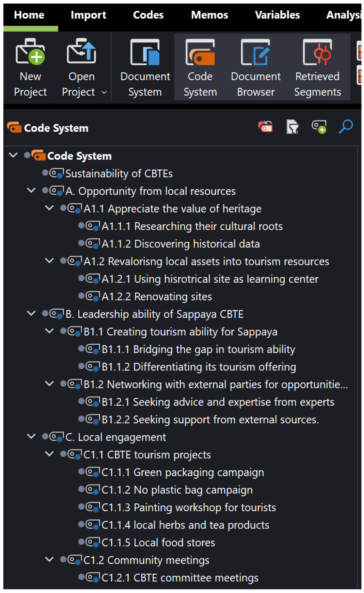Switch to the Codes ribbon tab

pos(148,15)
